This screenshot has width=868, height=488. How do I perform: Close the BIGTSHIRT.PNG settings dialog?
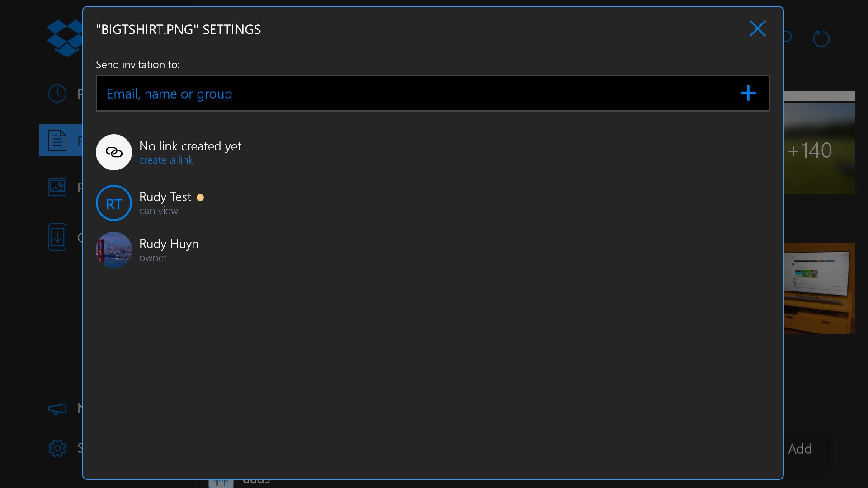(757, 28)
